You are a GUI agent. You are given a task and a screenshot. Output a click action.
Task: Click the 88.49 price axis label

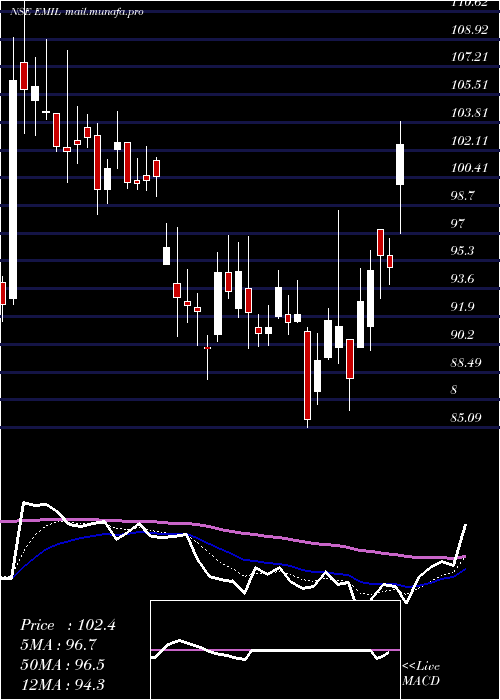[467, 362]
